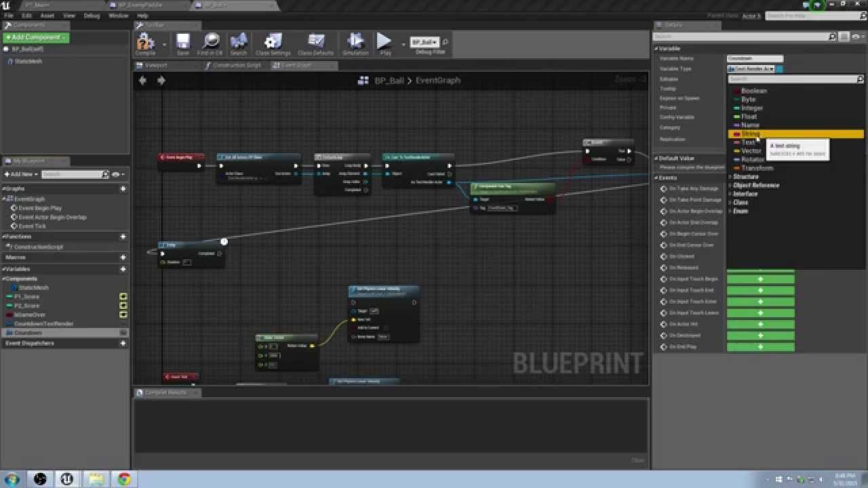Click the Compile toolbar icon
The height and width of the screenshot is (488, 868).
pos(145,43)
